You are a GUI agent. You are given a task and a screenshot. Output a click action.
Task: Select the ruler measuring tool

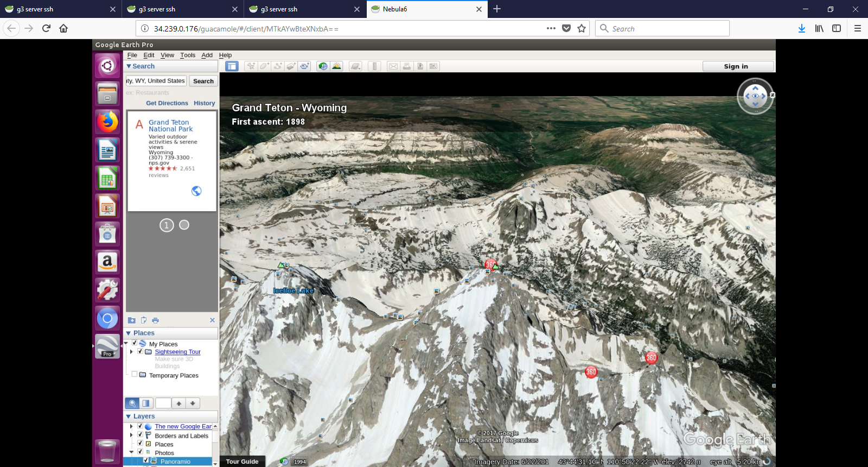[374, 66]
